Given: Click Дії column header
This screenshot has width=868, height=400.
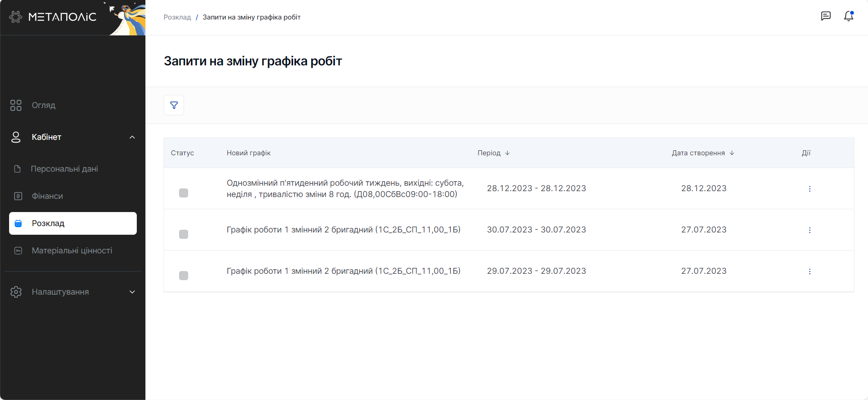Looking at the screenshot, I should [x=806, y=153].
